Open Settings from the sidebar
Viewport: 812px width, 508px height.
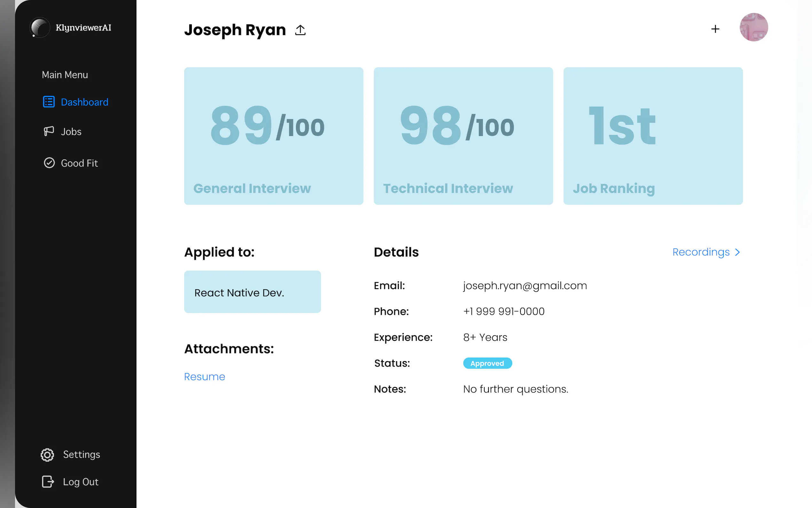tap(82, 455)
